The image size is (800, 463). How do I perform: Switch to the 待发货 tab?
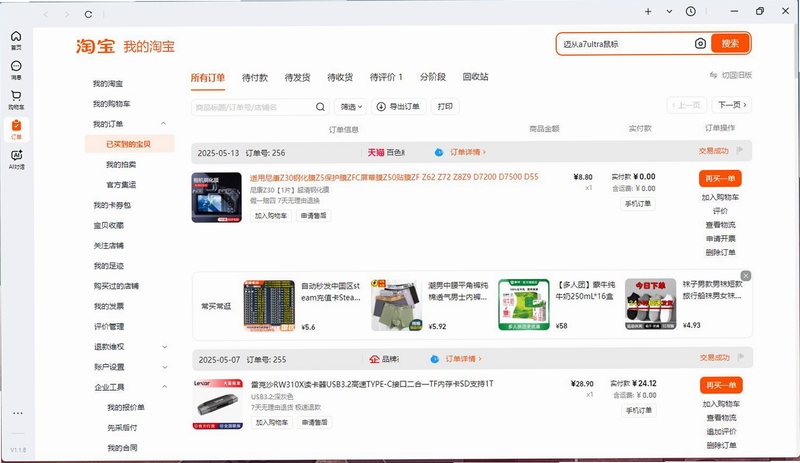point(297,77)
